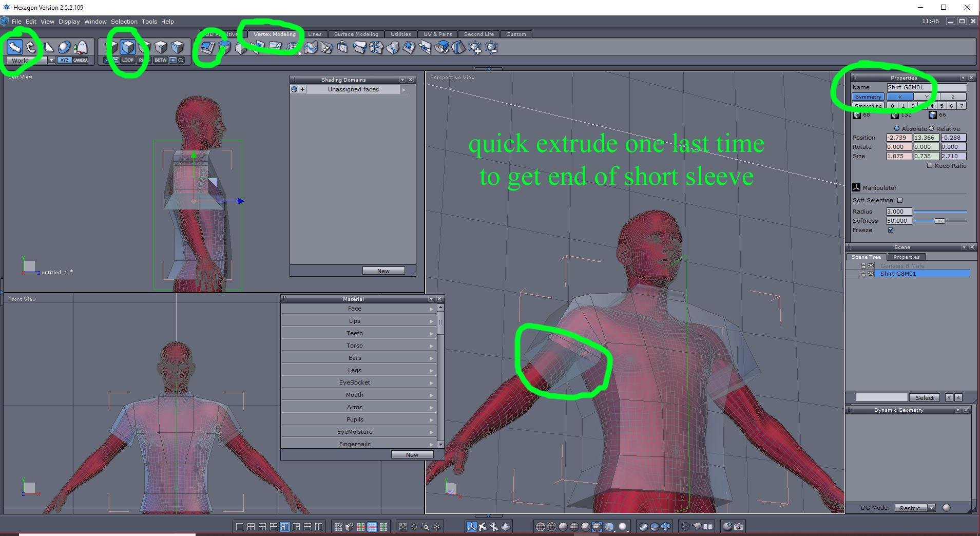This screenshot has height=536, width=980.
Task: Uncheck the Freeze checkbox
Action: (891, 230)
